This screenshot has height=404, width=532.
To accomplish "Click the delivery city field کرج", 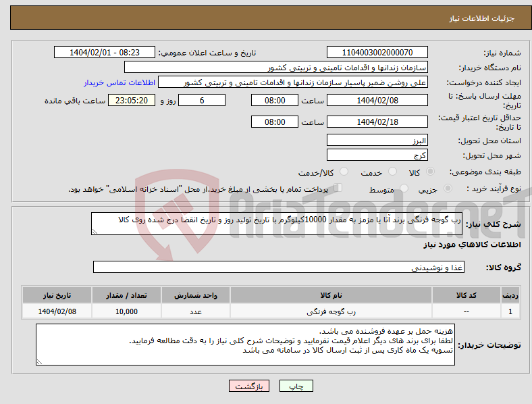I will 377,155.
